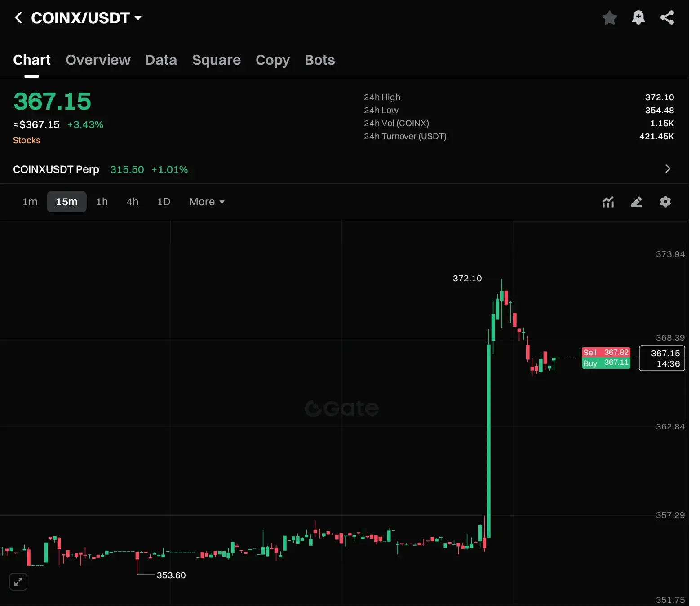700x606 pixels.
Task: Select the 1h timeframe
Action: click(102, 202)
